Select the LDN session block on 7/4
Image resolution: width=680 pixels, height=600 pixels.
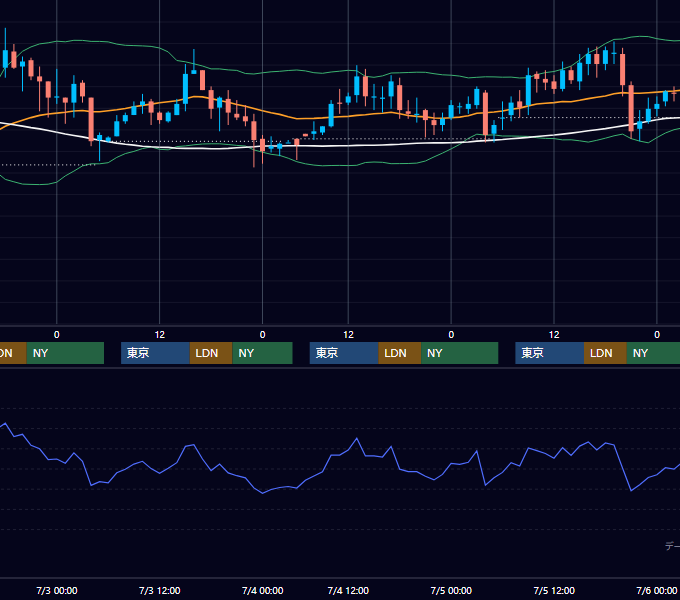tap(400, 353)
